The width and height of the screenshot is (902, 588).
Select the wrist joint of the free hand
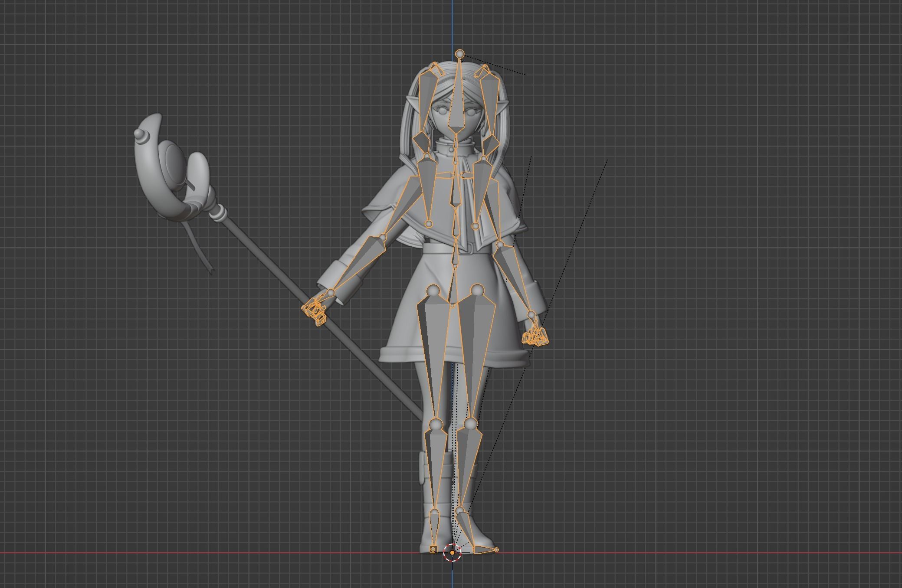pyautogui.click(x=531, y=315)
